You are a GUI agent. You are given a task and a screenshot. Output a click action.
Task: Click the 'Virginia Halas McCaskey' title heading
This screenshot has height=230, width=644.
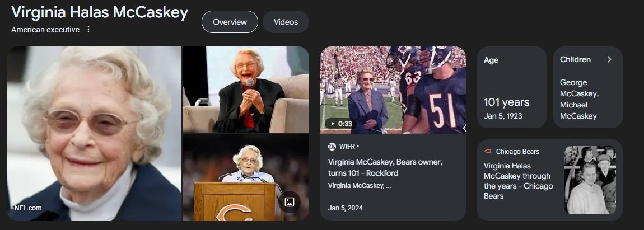(x=99, y=13)
